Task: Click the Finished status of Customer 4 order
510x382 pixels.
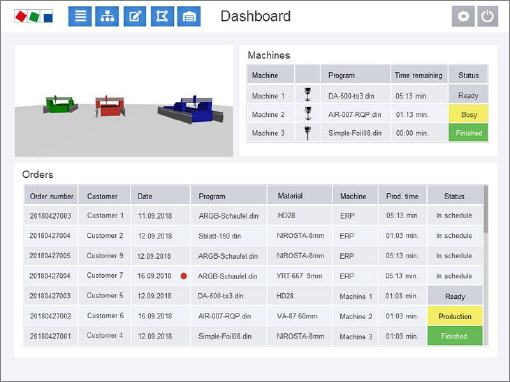Action: (x=455, y=336)
